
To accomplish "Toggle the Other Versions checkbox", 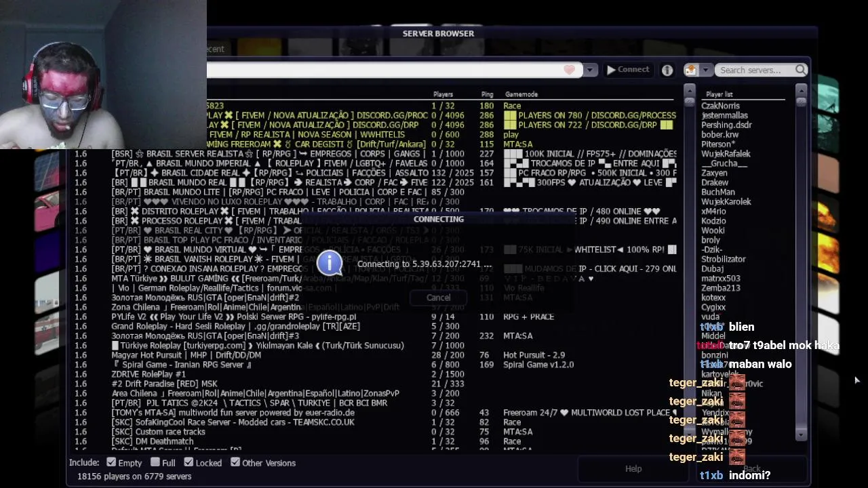I will click(235, 462).
